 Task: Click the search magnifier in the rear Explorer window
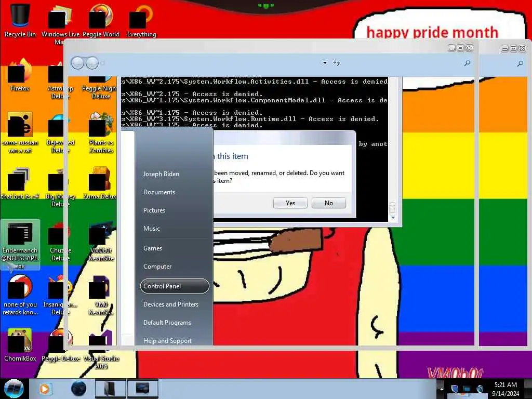coord(520,63)
